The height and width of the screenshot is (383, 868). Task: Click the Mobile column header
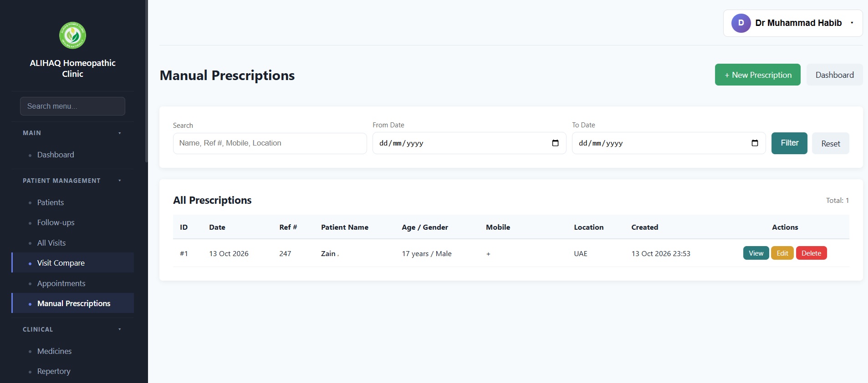(x=498, y=227)
